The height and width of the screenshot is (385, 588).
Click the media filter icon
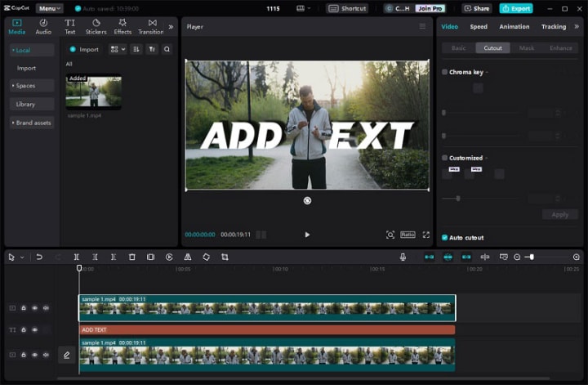click(x=152, y=49)
